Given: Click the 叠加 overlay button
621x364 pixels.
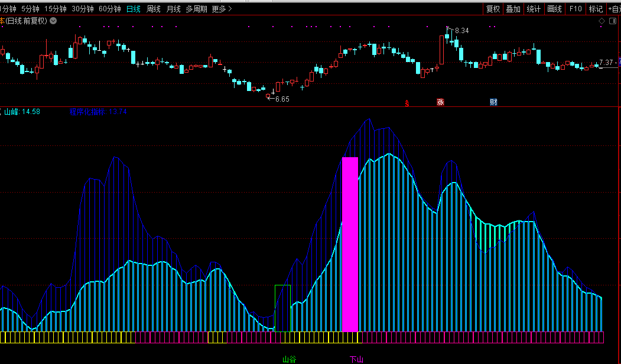Looking at the screenshot, I should [513, 9].
